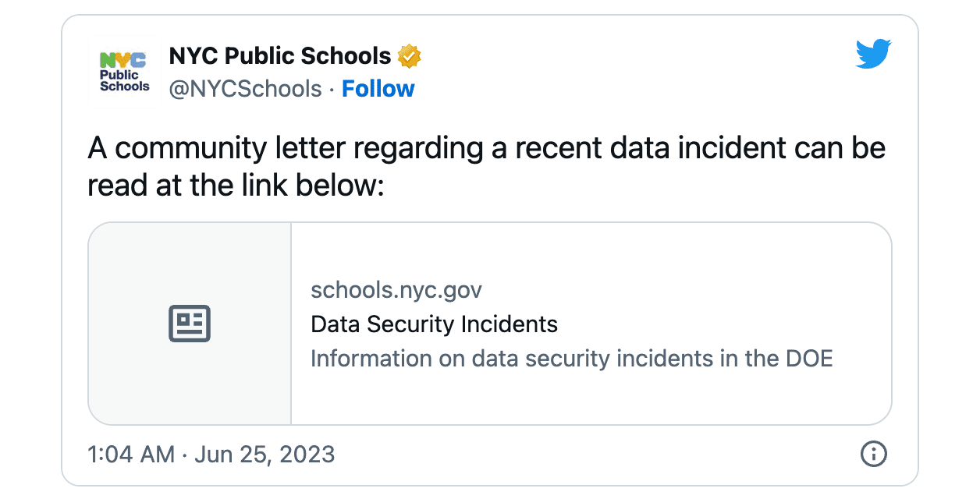Image resolution: width=980 pixels, height=499 pixels.
Task: Click the line 'read at the link below:'
Action: point(236,186)
